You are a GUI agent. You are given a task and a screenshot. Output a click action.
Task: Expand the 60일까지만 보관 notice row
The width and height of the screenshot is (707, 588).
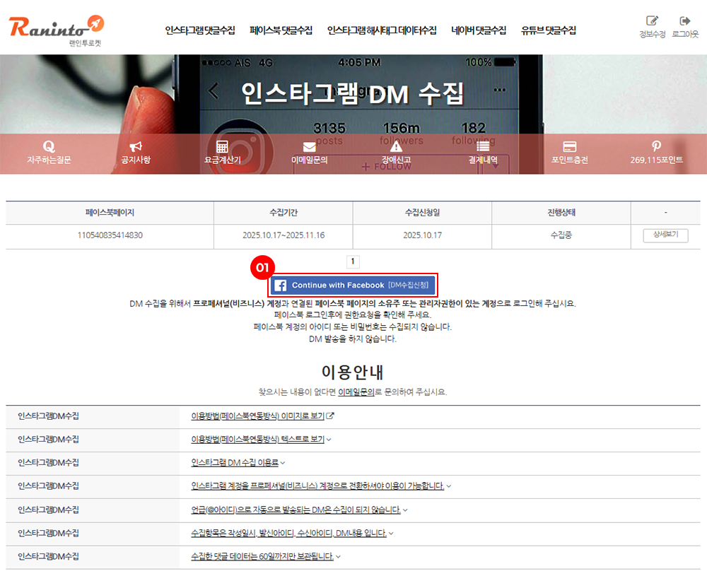266,557
